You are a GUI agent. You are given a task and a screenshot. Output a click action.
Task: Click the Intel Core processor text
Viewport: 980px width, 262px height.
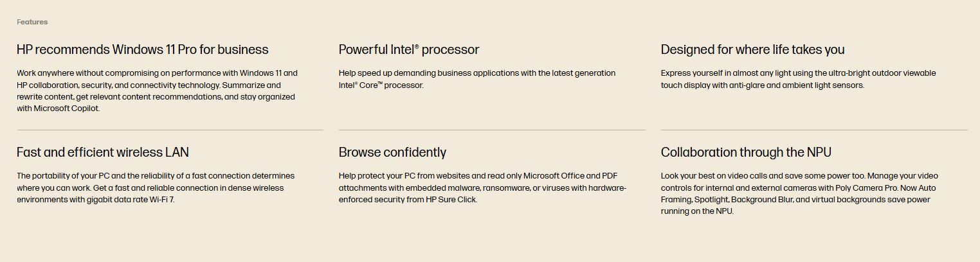click(381, 85)
